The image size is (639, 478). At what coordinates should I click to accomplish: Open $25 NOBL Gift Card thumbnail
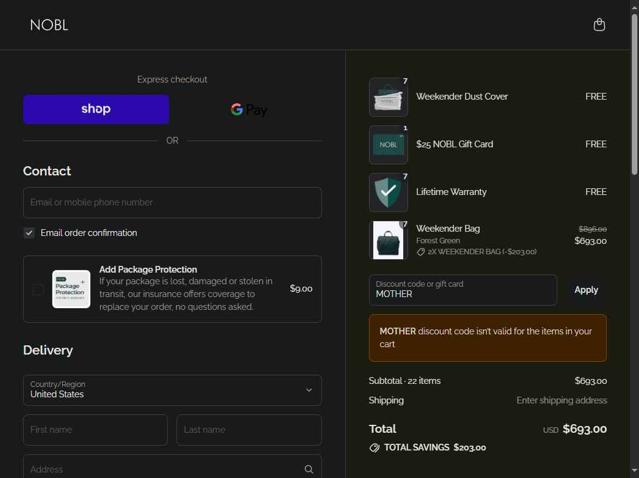point(388,145)
